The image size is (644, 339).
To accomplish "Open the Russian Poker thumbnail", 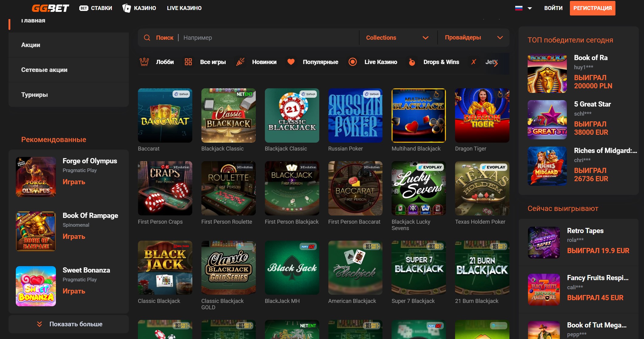I will tap(355, 115).
